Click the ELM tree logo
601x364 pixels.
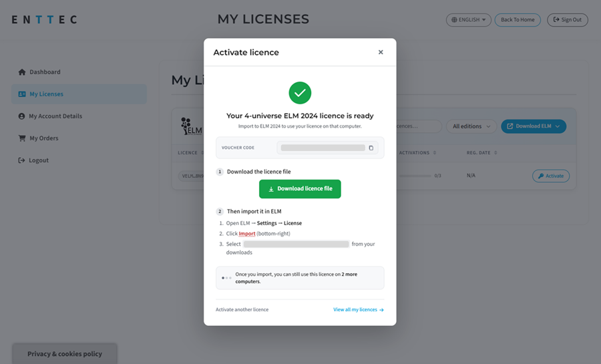tap(191, 126)
